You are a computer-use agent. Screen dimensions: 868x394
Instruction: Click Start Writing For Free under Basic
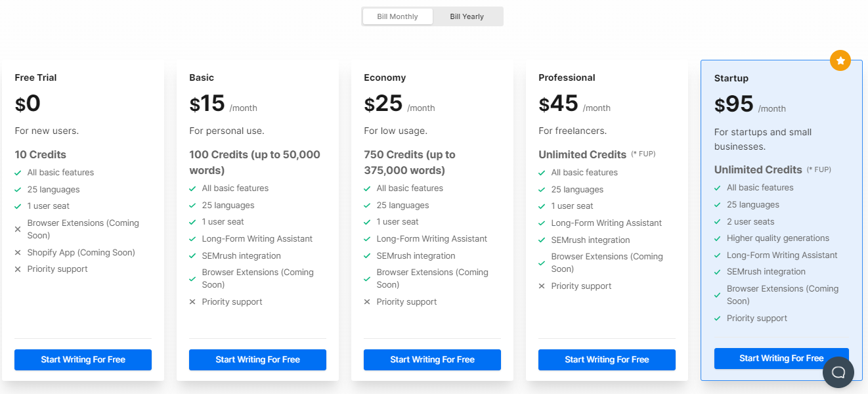pyautogui.click(x=257, y=360)
